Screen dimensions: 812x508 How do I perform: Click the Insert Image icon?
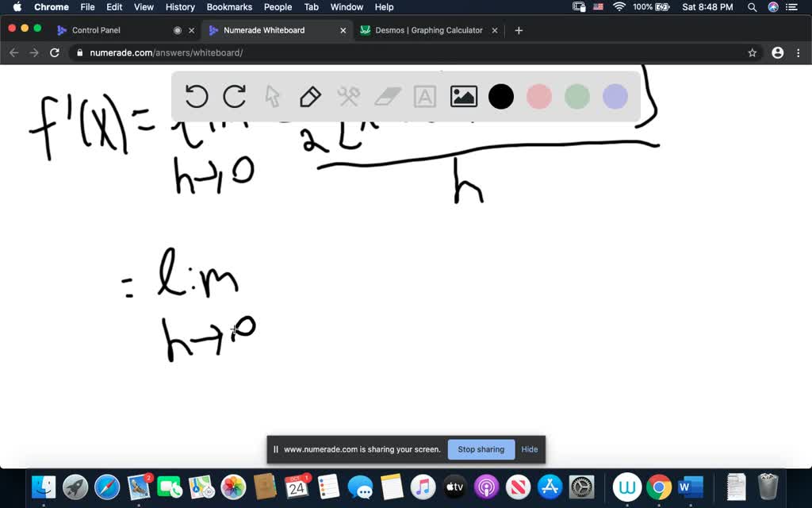tap(463, 96)
